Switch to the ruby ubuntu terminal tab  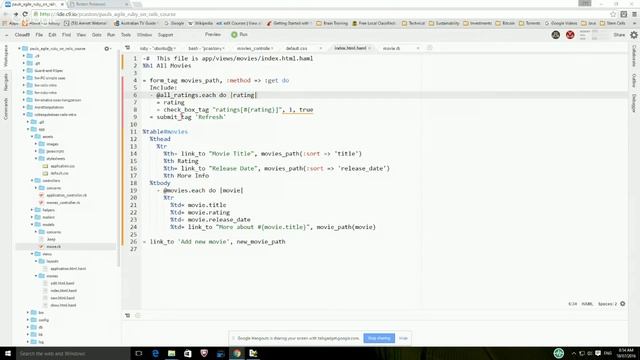pyautogui.click(x=156, y=49)
